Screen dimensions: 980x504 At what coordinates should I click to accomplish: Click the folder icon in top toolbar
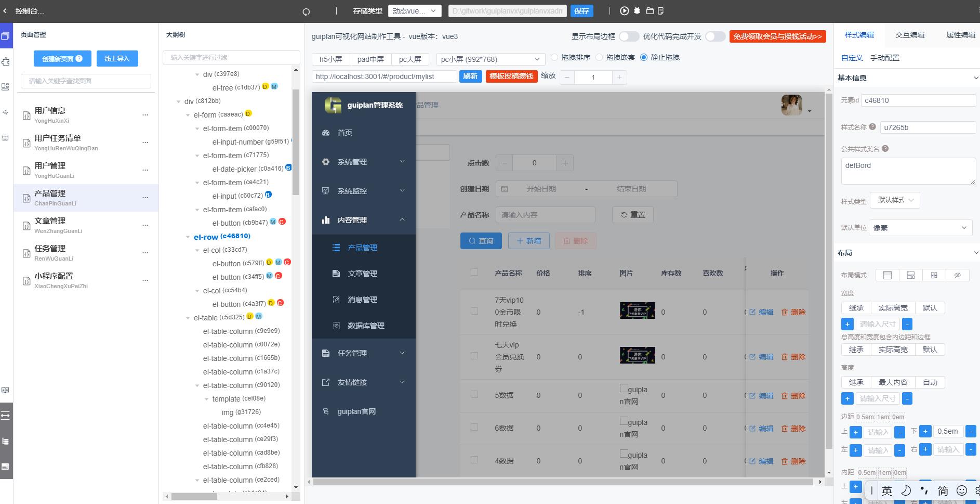650,11
